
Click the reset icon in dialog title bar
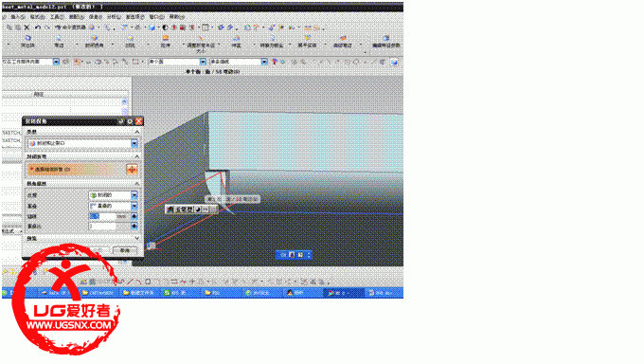point(121,121)
